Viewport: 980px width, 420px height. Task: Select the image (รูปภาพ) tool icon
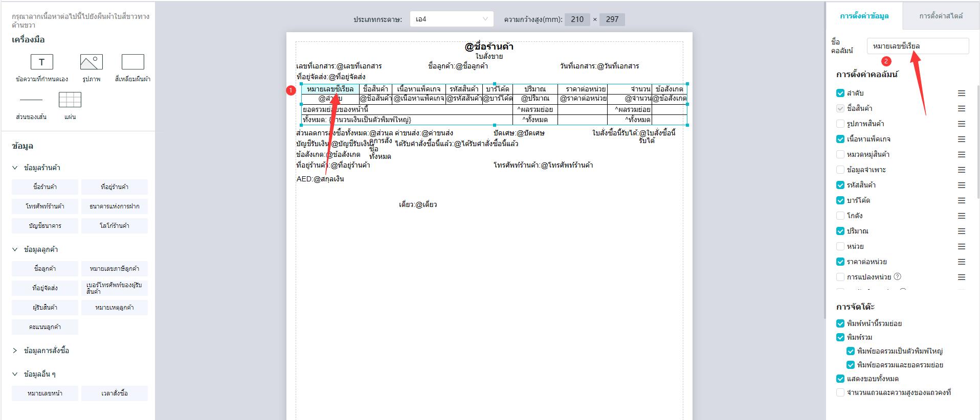91,62
